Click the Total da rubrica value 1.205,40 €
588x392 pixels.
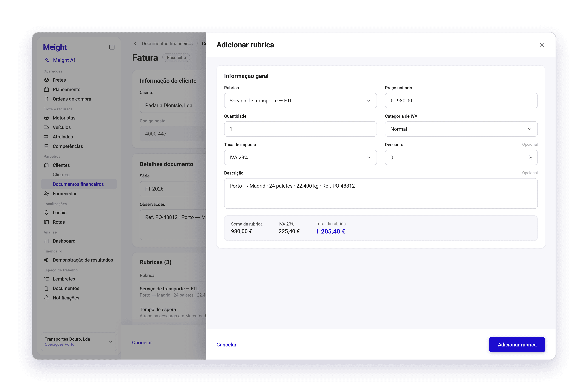click(330, 231)
